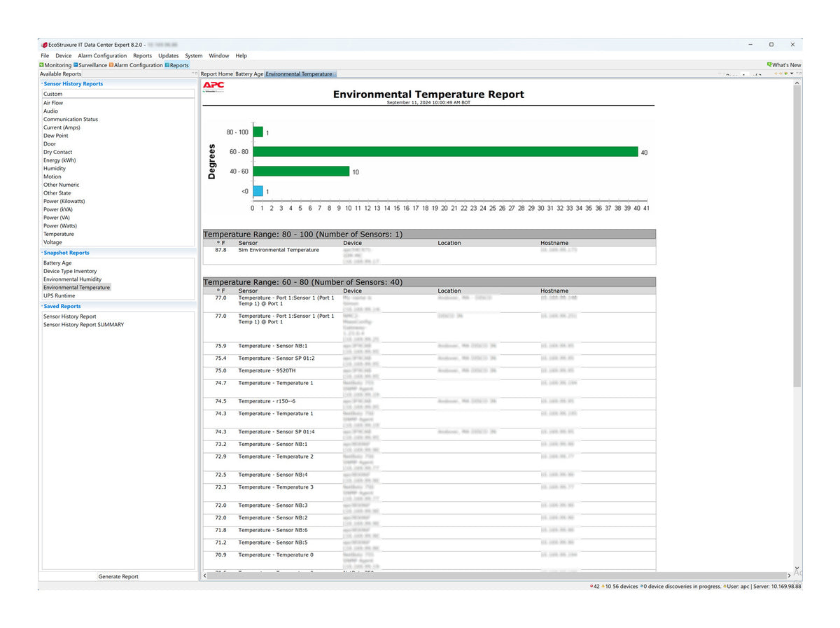Click the User: apc status entry
This screenshot has height=628, width=840.
point(735,587)
